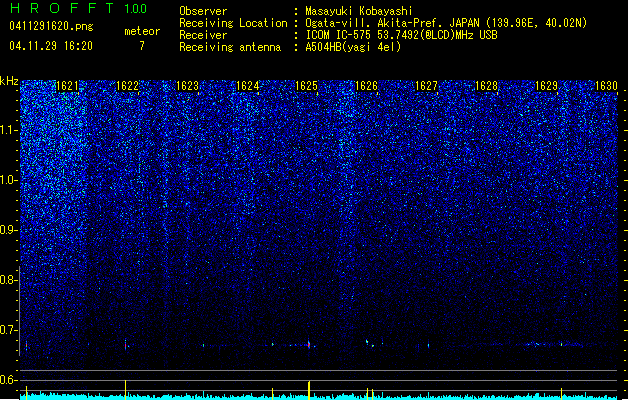Select the 0.6 kHz frequency axis label
The width and height of the screenshot is (629, 400).
pos(9,380)
